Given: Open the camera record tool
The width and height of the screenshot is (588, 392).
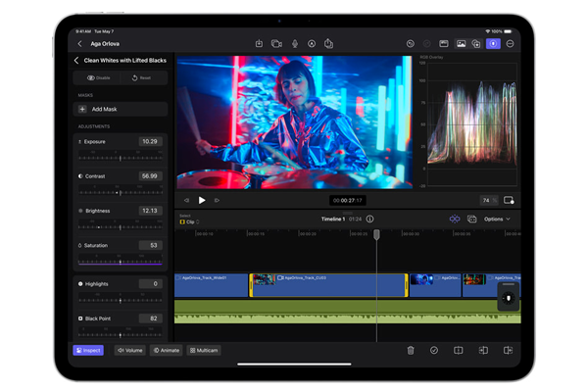Looking at the screenshot, I should click(276, 44).
